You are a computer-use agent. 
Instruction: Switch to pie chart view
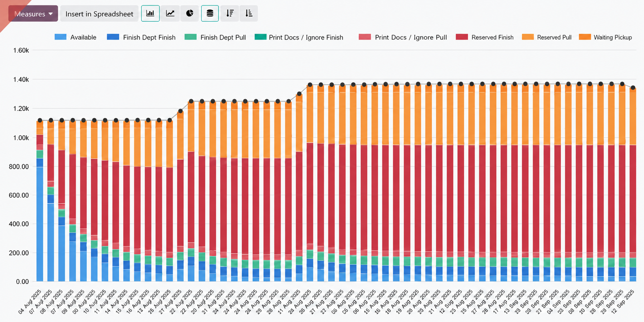click(x=190, y=13)
